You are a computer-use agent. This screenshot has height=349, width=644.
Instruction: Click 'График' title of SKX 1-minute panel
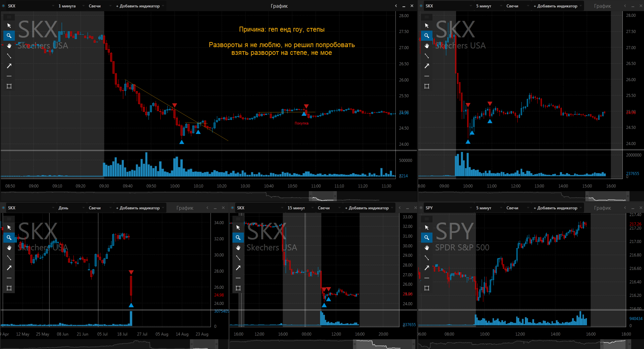click(279, 6)
